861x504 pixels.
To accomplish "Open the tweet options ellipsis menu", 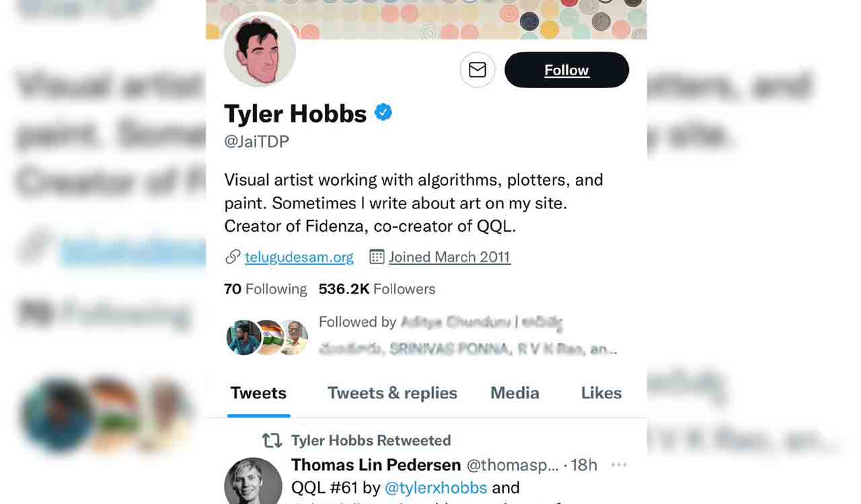I will click(619, 464).
